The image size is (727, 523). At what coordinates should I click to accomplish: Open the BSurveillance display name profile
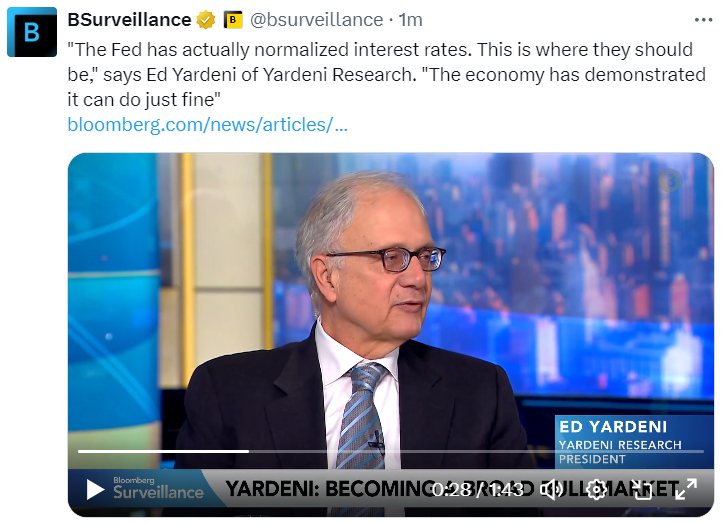129,20
